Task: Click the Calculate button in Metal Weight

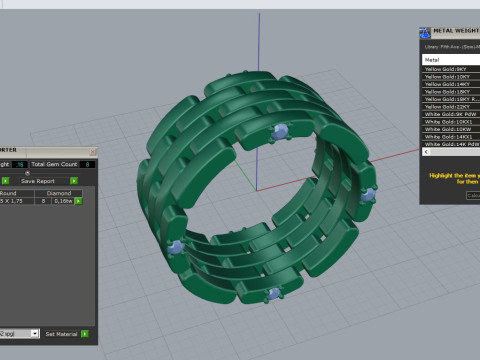Action: 473,196
